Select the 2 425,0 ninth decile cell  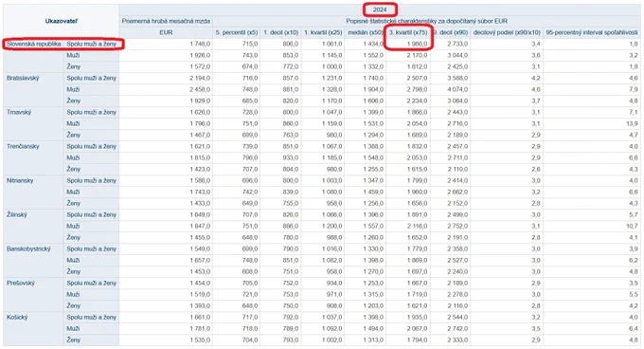coord(457,66)
